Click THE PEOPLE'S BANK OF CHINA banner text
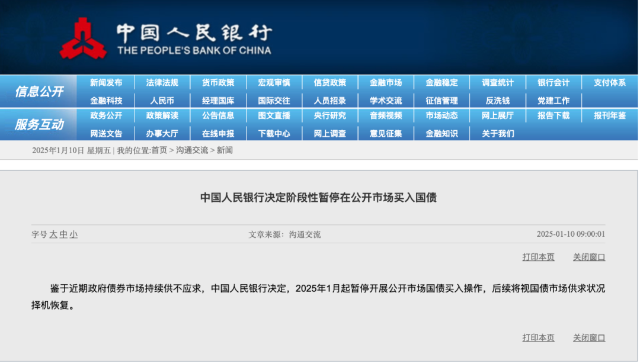Screen dimensions: 640x364 pyautogui.click(x=194, y=50)
